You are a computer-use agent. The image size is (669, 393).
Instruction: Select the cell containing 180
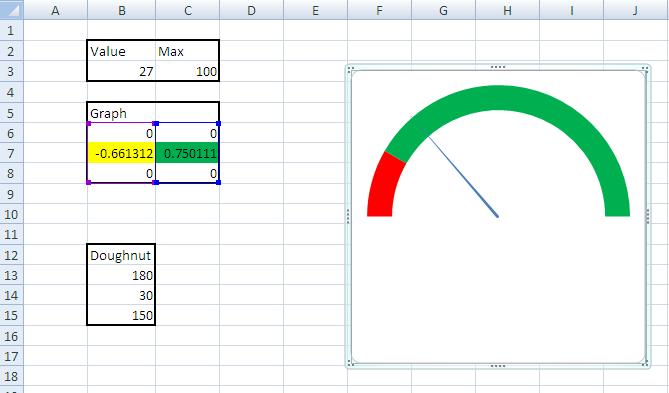tap(122, 275)
